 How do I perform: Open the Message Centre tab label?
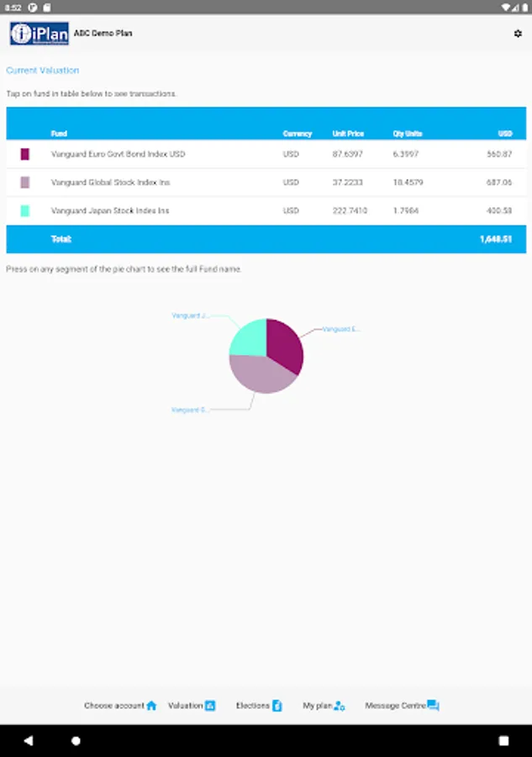pyautogui.click(x=395, y=706)
